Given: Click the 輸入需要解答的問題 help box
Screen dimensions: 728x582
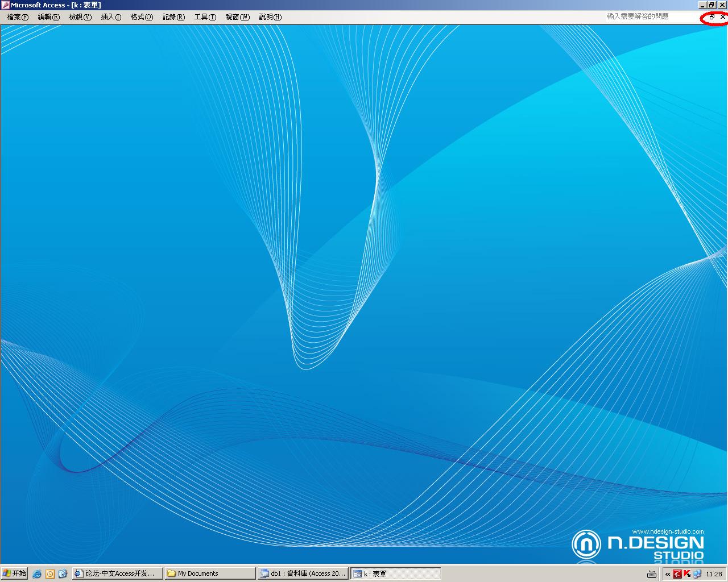Looking at the screenshot, I should 652,17.
